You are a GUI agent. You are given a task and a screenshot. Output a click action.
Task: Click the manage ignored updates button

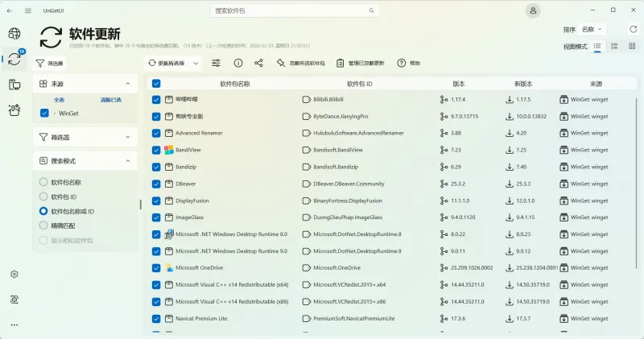click(361, 63)
